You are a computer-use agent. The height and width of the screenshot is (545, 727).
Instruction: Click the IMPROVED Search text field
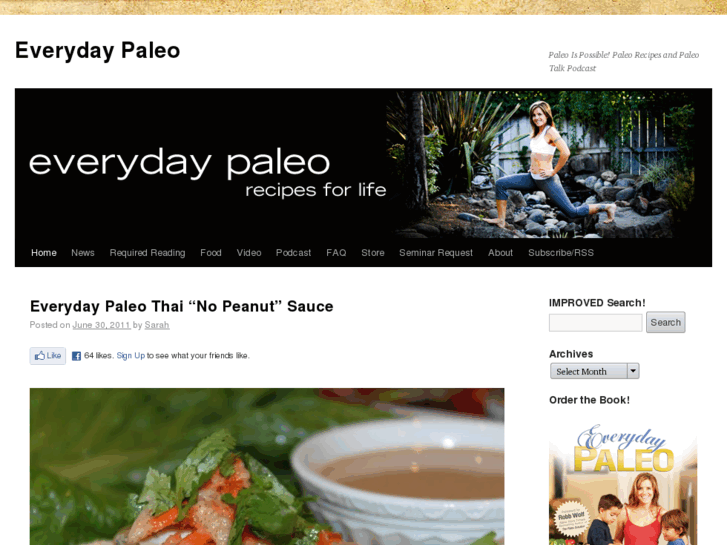(x=596, y=322)
